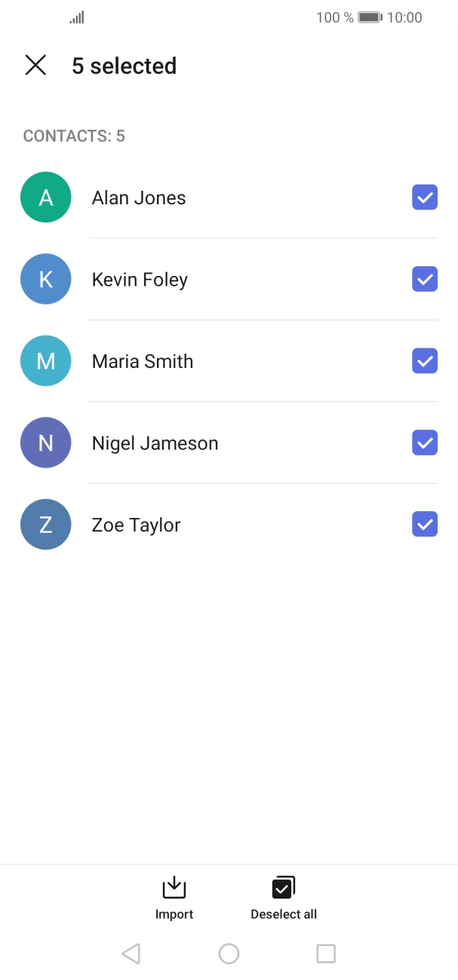Tap the Import text label
This screenshot has width=458, height=980.
(174, 914)
